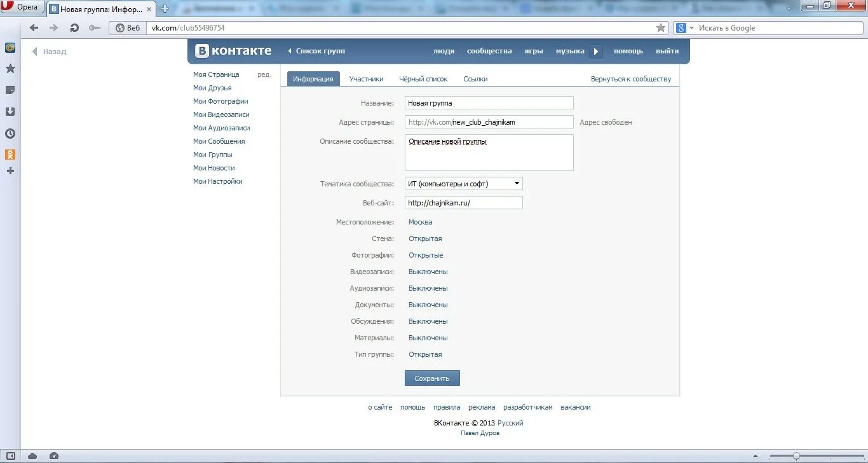Screen dimensions: 868x463
Task: Open Мои Группы
Action: tap(213, 155)
